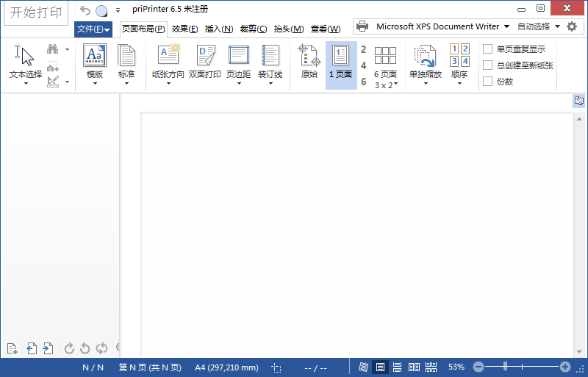Click the undo arrow in title bar
Screen dimensions: 588x377
[85, 11]
